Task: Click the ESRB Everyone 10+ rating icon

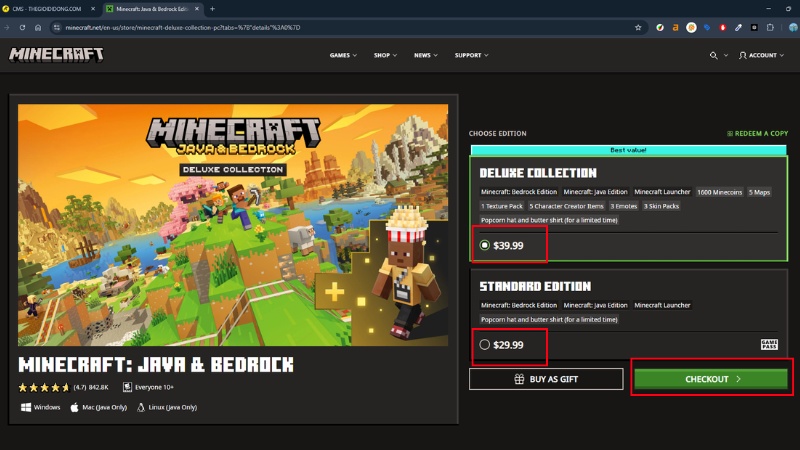Action: pyautogui.click(x=128, y=387)
